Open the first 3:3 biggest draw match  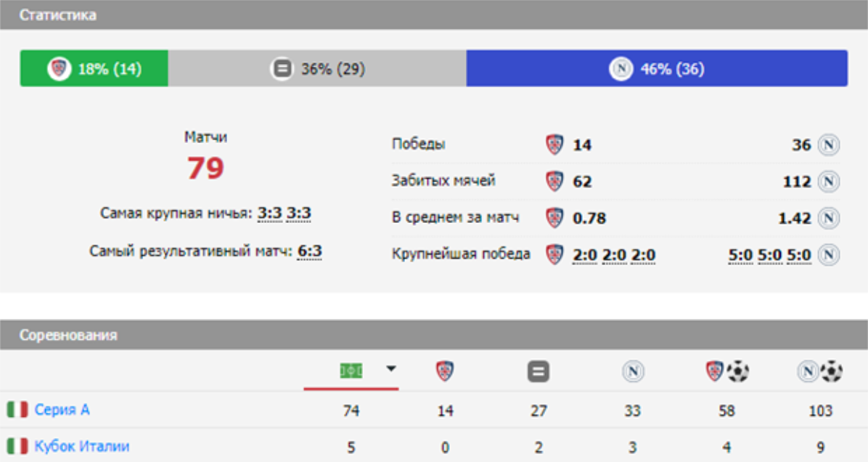point(269,214)
